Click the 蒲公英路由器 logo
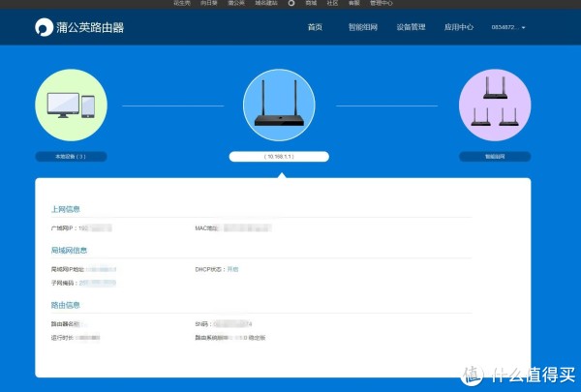The height and width of the screenshot is (392, 581). pyautogui.click(x=79, y=27)
